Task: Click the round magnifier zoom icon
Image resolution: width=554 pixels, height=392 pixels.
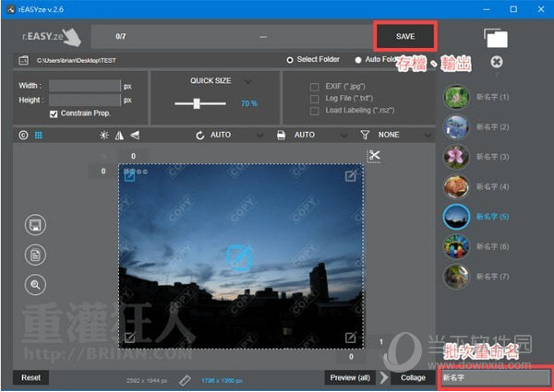Action: coord(35,284)
